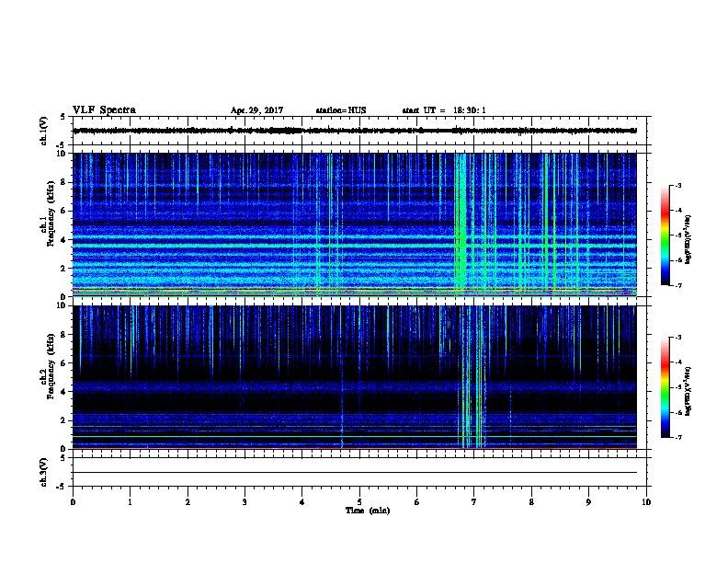Click tick label "8" on the Time axis
Image resolution: width=728 pixels, height=563 pixels.
click(531, 502)
